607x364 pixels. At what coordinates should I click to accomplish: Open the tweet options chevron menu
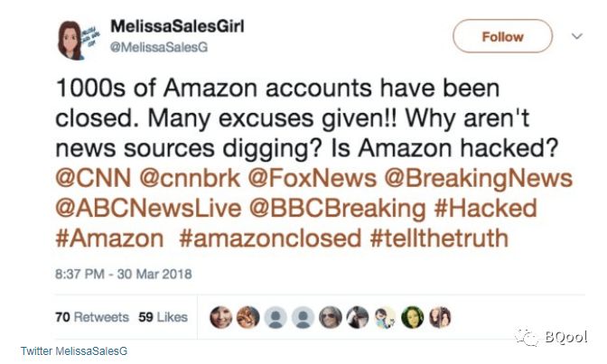point(578,36)
